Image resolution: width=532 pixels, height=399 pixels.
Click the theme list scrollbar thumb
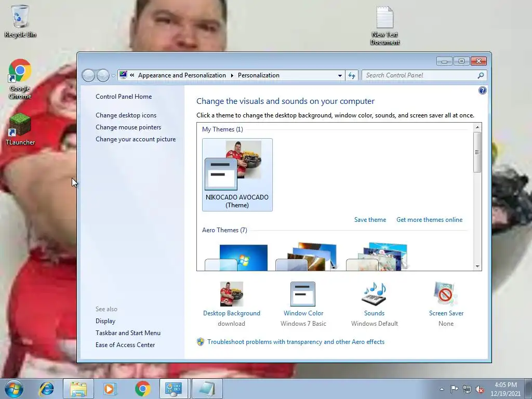477,152
